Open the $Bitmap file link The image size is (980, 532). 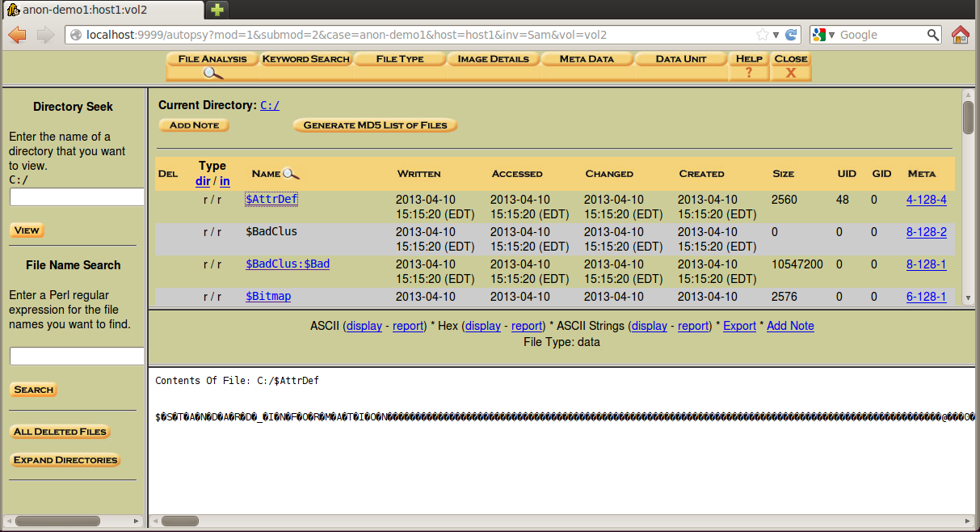coord(268,296)
